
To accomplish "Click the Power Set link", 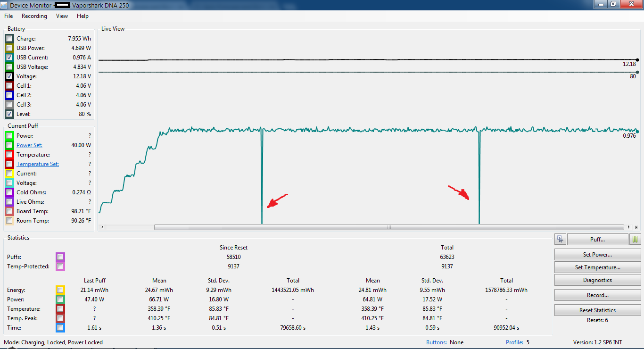I will point(29,145).
